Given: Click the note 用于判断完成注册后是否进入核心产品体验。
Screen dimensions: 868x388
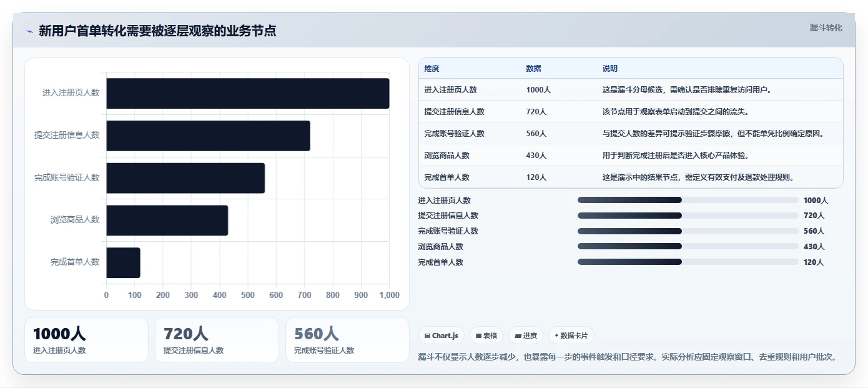Looking at the screenshot, I should pyautogui.click(x=676, y=156).
